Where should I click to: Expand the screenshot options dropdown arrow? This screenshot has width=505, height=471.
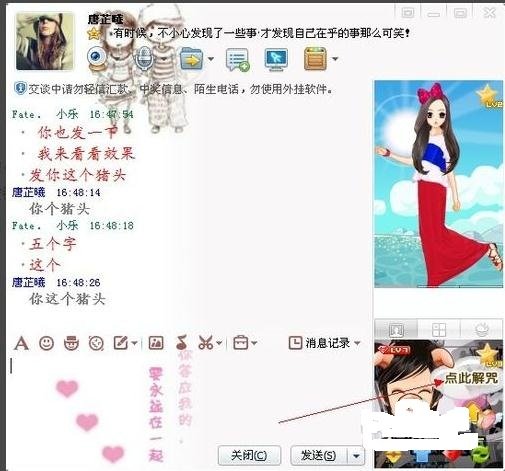pyautogui.click(x=219, y=343)
